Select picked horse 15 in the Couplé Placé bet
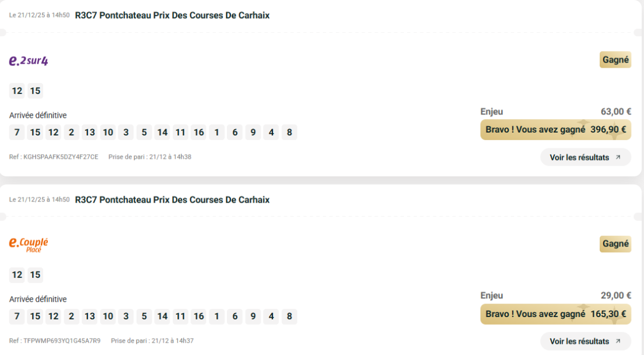This screenshot has width=644, height=355. (x=35, y=275)
